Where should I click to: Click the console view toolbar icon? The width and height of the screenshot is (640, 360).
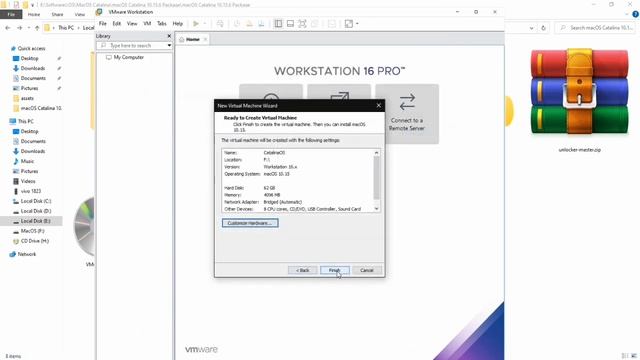pos(331,24)
